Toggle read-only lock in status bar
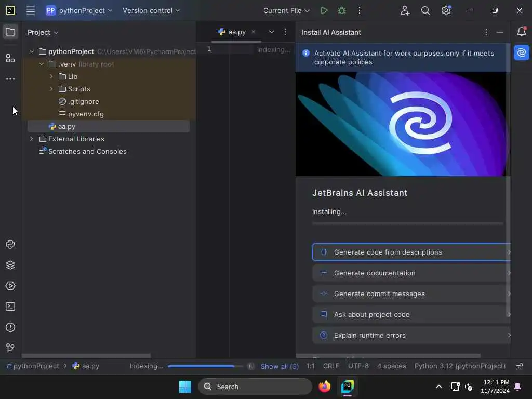 [x=519, y=366]
